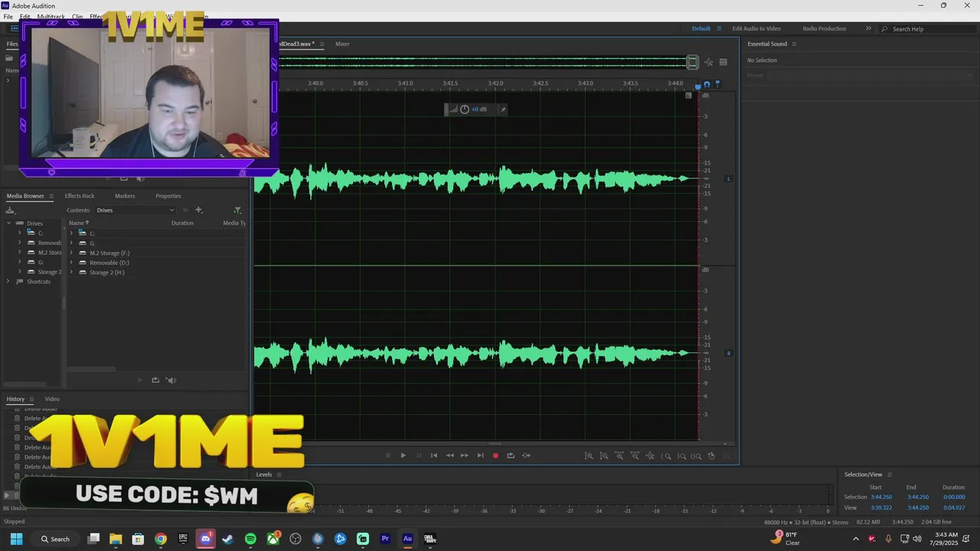This screenshot has height=551, width=980.
Task: Toggle right channel enable button R
Action: point(729,353)
